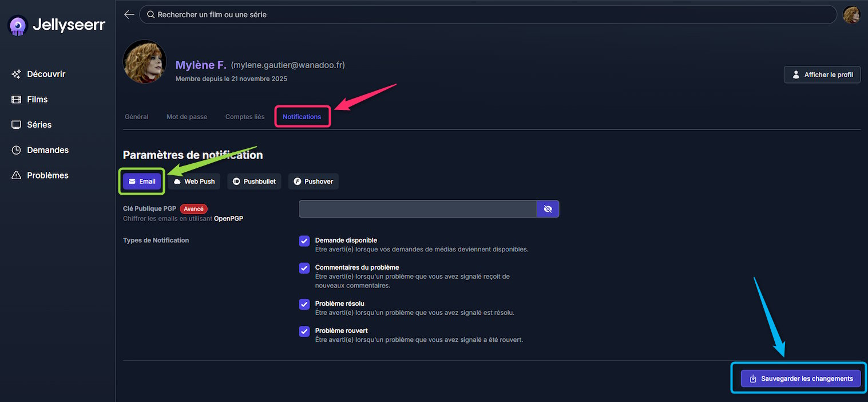This screenshot has height=402, width=868.
Task: Click the Afficher le profil button
Action: 822,75
